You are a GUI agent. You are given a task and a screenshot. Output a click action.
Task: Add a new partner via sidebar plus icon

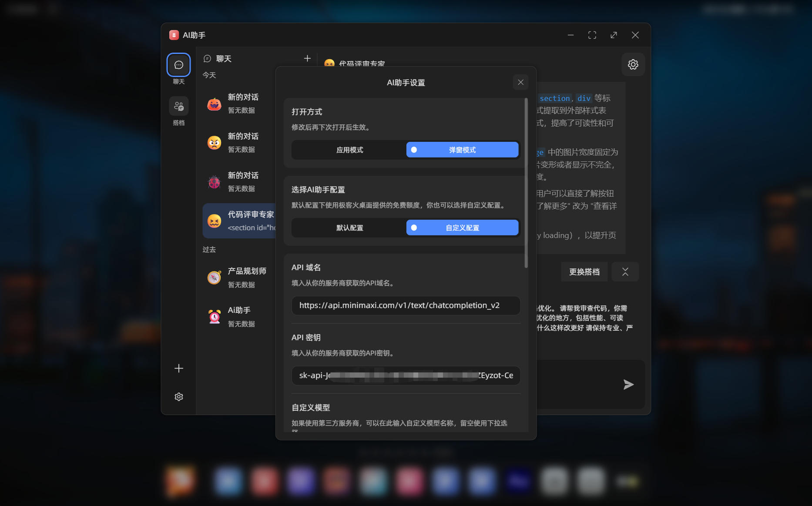click(x=178, y=368)
